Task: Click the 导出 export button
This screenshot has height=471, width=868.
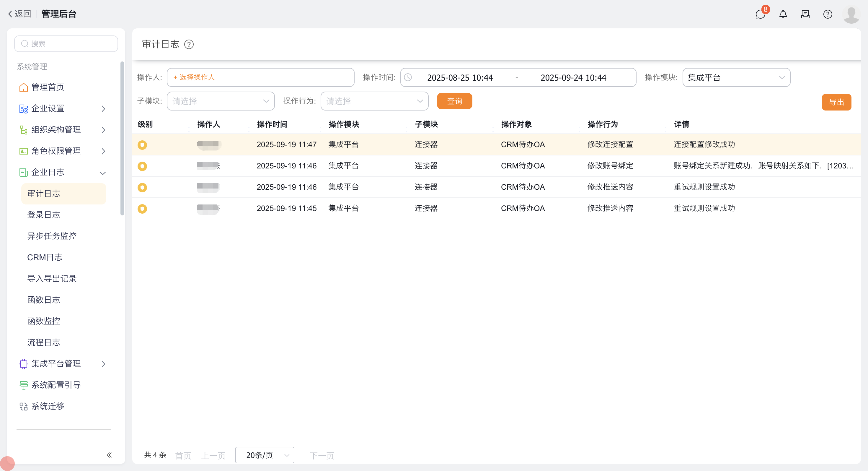Action: pyautogui.click(x=836, y=102)
